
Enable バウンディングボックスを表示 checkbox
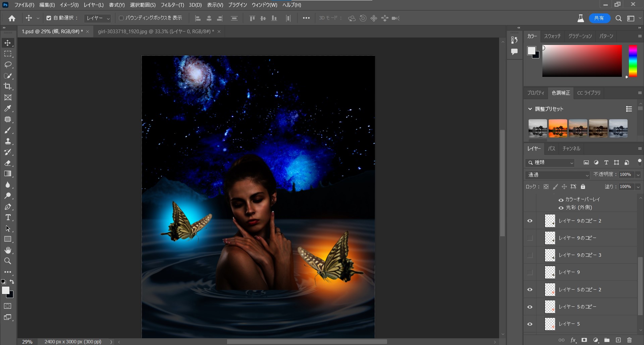[121, 18]
